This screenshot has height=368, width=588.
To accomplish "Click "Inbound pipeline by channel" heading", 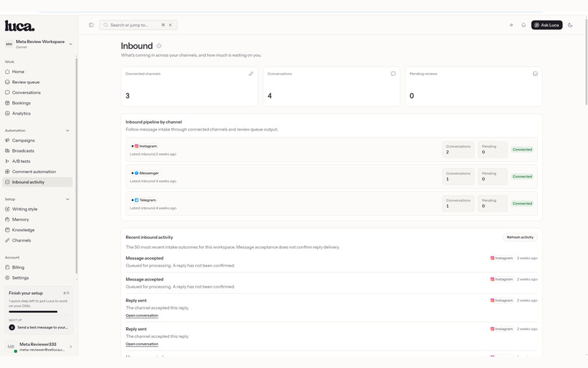I will [x=154, y=122].
